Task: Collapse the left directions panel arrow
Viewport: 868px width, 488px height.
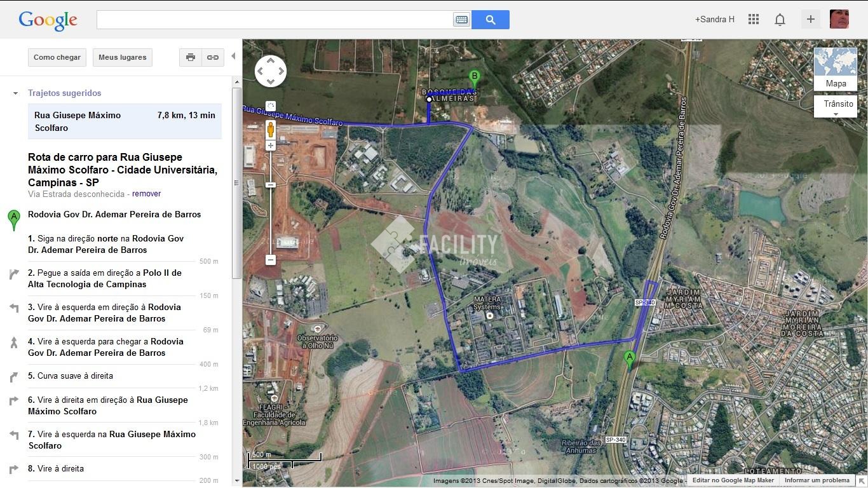Action: (233, 57)
